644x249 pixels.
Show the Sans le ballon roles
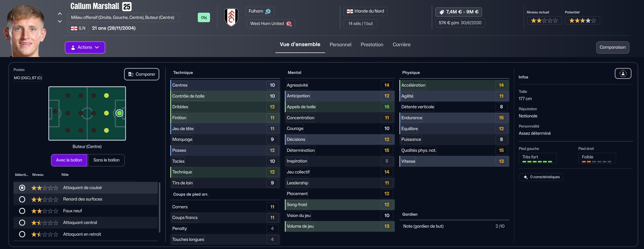(x=106, y=160)
